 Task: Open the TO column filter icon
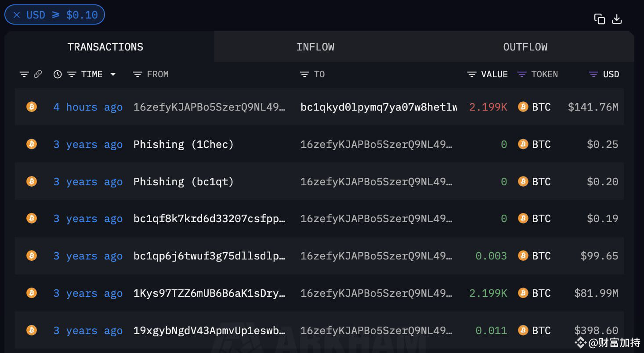pyautogui.click(x=304, y=74)
